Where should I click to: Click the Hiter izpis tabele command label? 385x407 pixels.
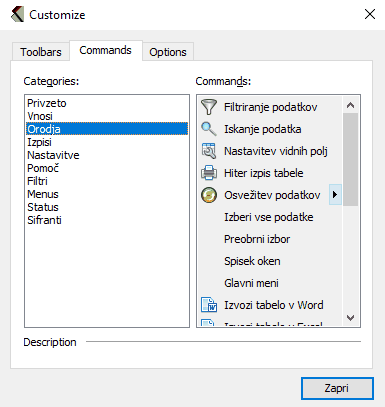point(263,173)
